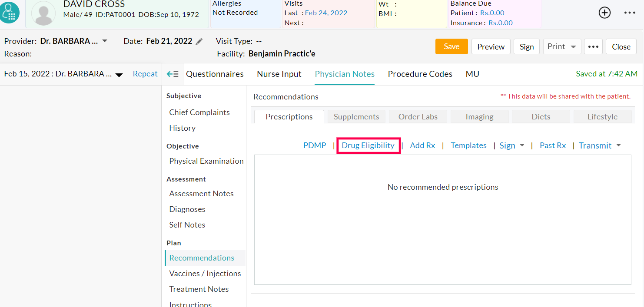644x307 pixels.
Task: Expand the Provider dropdown arrow
Action: [105, 41]
